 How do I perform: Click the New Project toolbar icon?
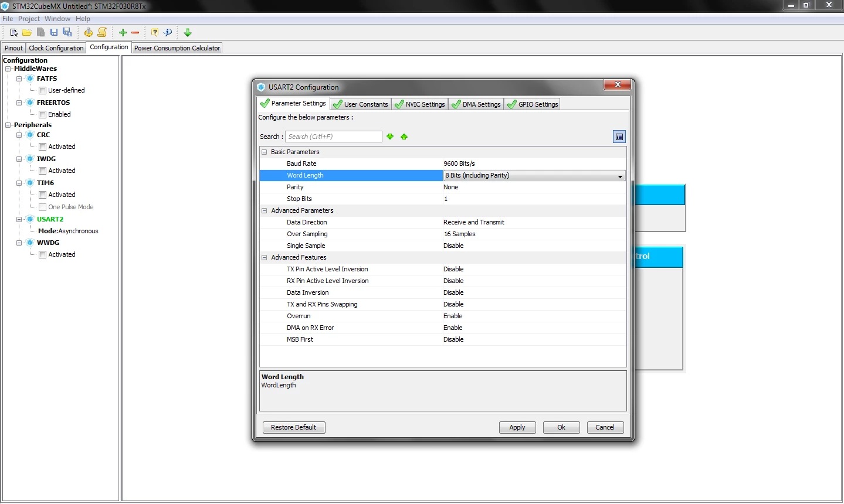point(13,33)
